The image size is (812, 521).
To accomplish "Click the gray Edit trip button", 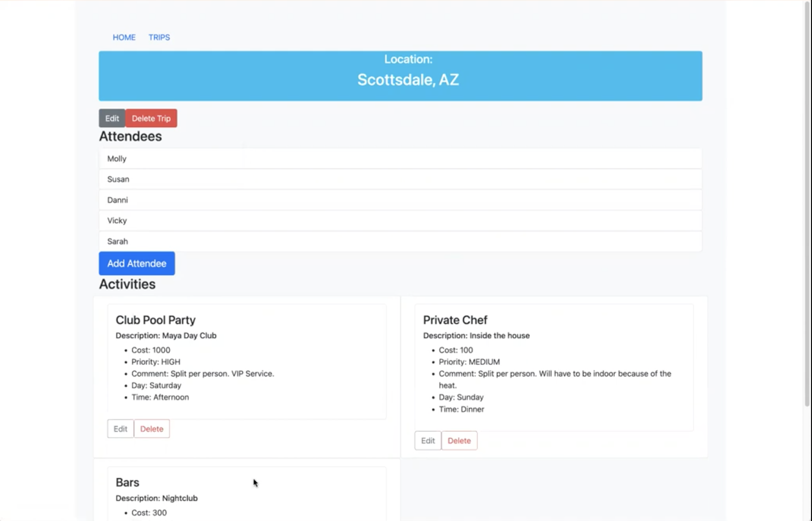I will click(x=112, y=119).
